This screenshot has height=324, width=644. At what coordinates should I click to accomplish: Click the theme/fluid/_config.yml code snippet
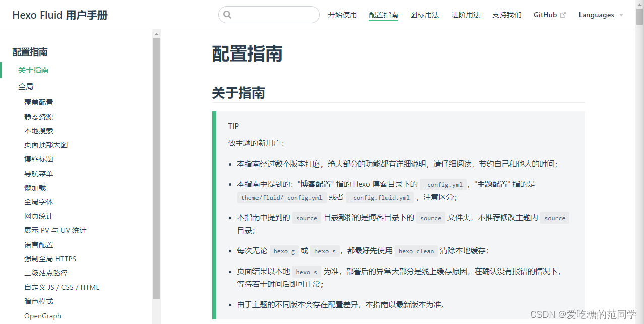(282, 198)
